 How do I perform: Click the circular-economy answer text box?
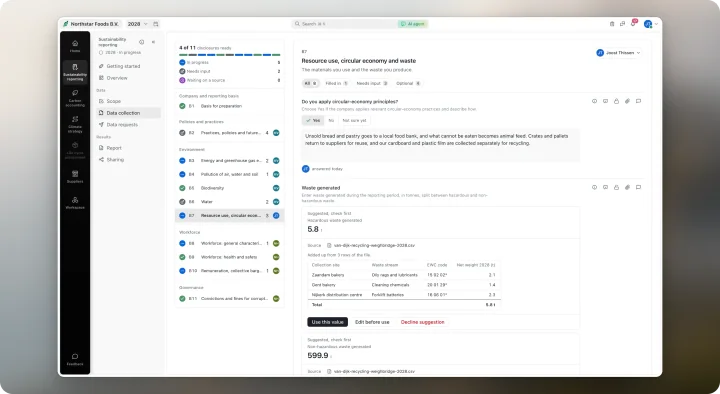click(x=440, y=145)
